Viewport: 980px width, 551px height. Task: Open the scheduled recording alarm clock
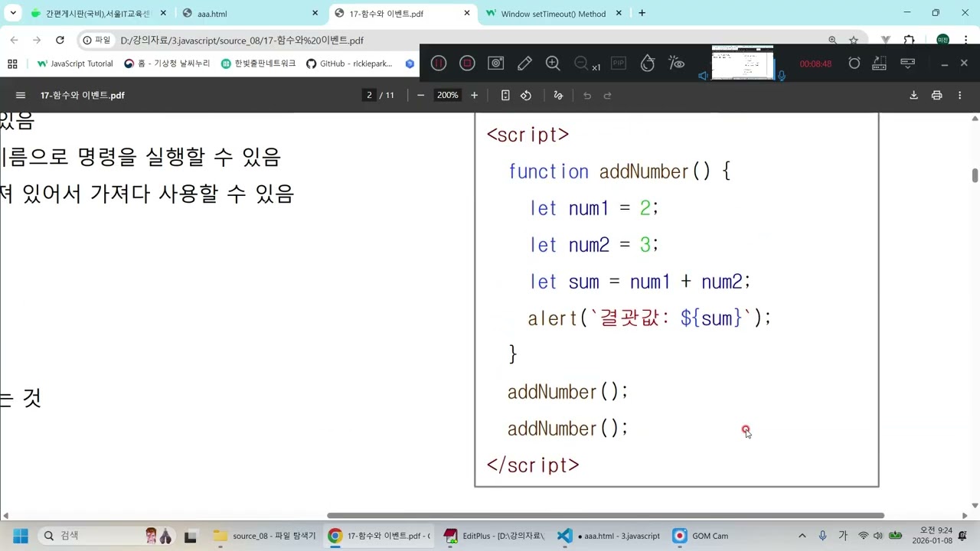pyautogui.click(x=854, y=64)
